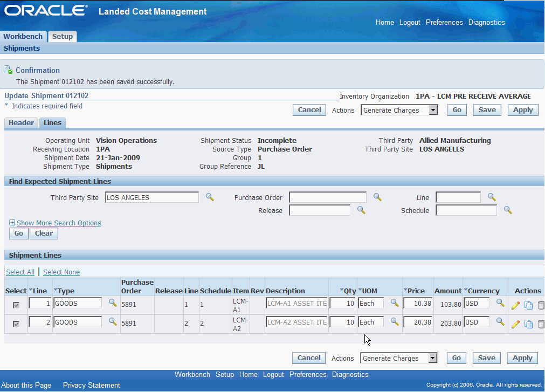
Task: Open Release field search lookup icon
Action: pyautogui.click(x=362, y=210)
